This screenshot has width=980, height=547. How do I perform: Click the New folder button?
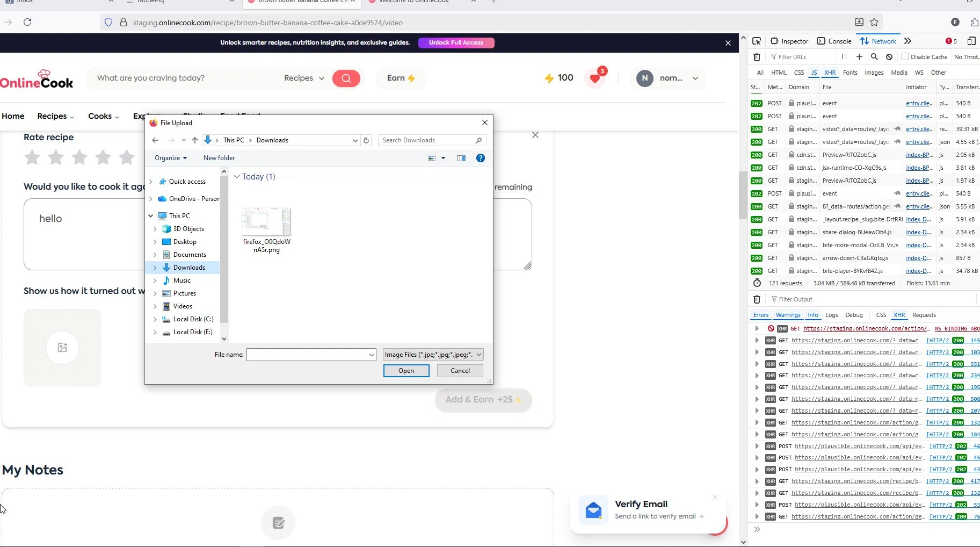[219, 158]
